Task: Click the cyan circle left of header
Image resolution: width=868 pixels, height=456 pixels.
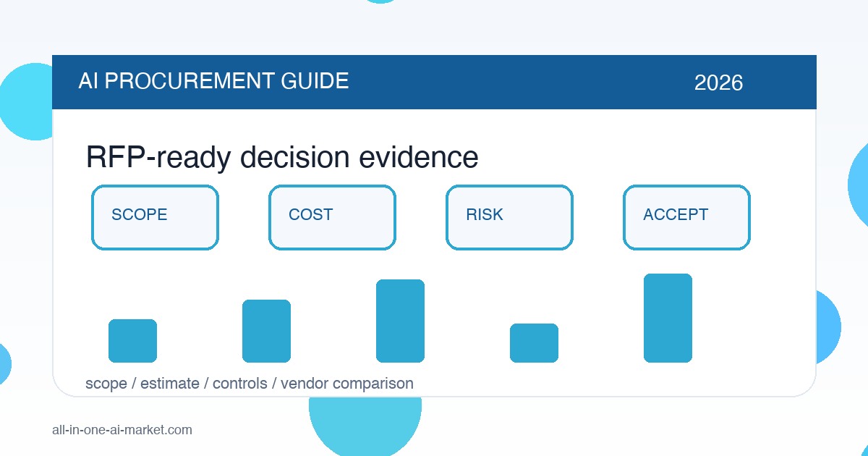Action: coord(26,101)
